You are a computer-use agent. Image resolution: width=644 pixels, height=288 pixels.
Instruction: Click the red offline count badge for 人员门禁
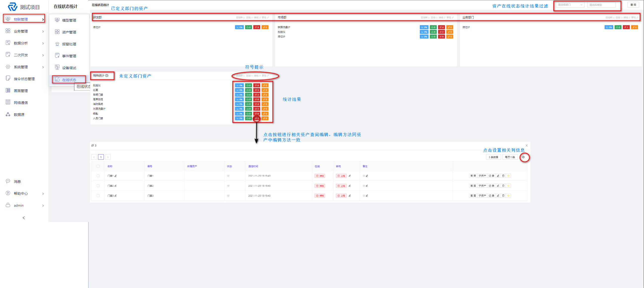[x=257, y=118]
